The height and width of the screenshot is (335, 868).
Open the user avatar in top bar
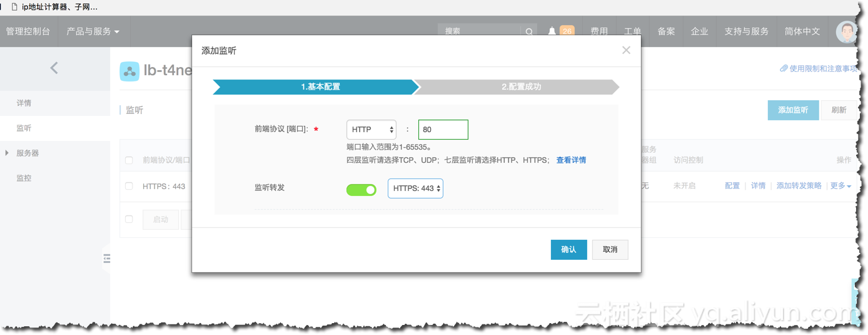coord(847,32)
